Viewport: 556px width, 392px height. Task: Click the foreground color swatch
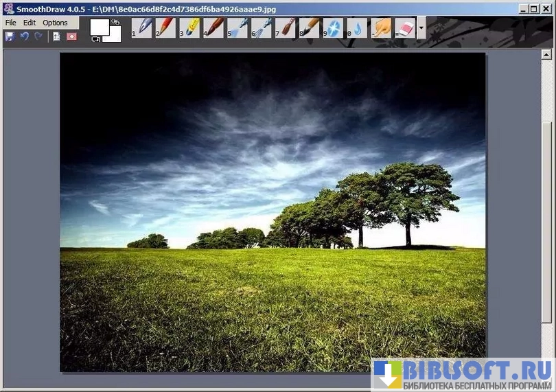(100, 27)
